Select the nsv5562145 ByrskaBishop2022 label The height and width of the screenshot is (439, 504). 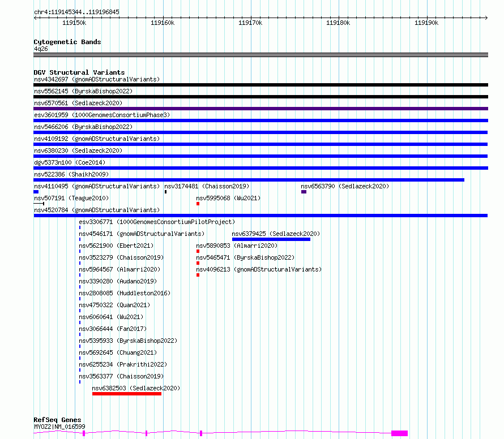pyautogui.click(x=83, y=91)
